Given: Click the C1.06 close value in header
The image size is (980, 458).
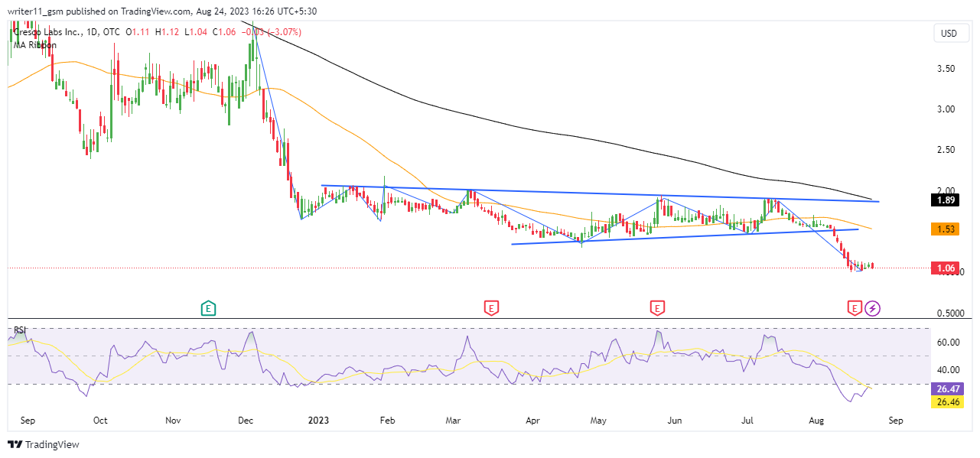Looking at the screenshot, I should (224, 32).
